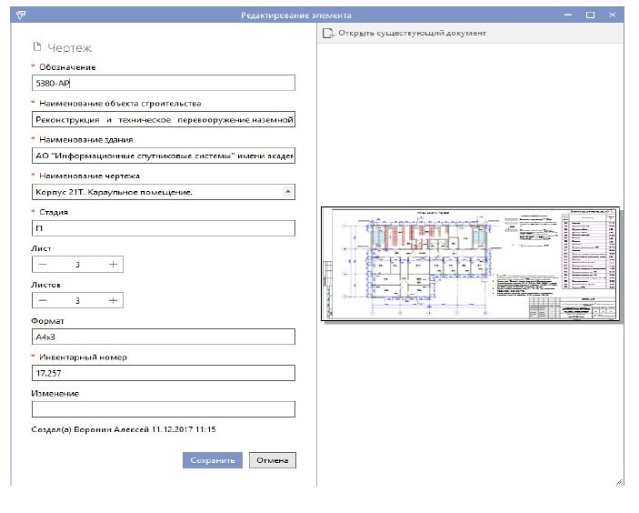Expand the Наименование чертежа dropdown
639x513 pixels.
point(288,191)
